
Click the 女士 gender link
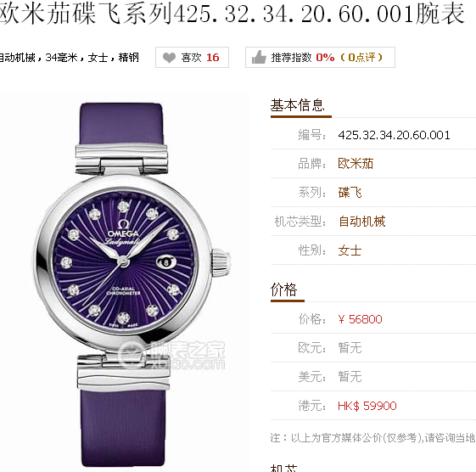350,250
